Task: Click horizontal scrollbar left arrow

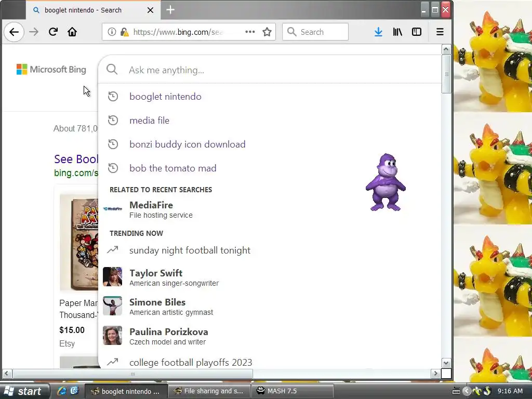Action: pyautogui.click(x=6, y=374)
